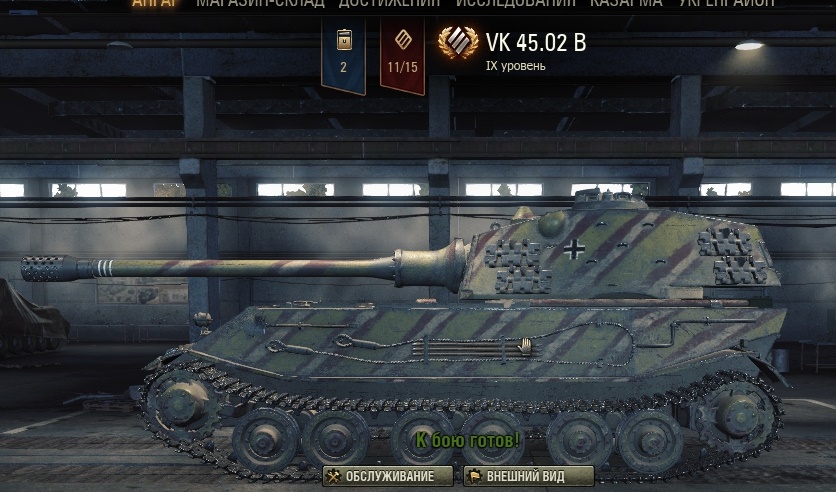Open the ОБСЛУЖИВАНИЕ service button
The image size is (836, 492).
point(388,476)
